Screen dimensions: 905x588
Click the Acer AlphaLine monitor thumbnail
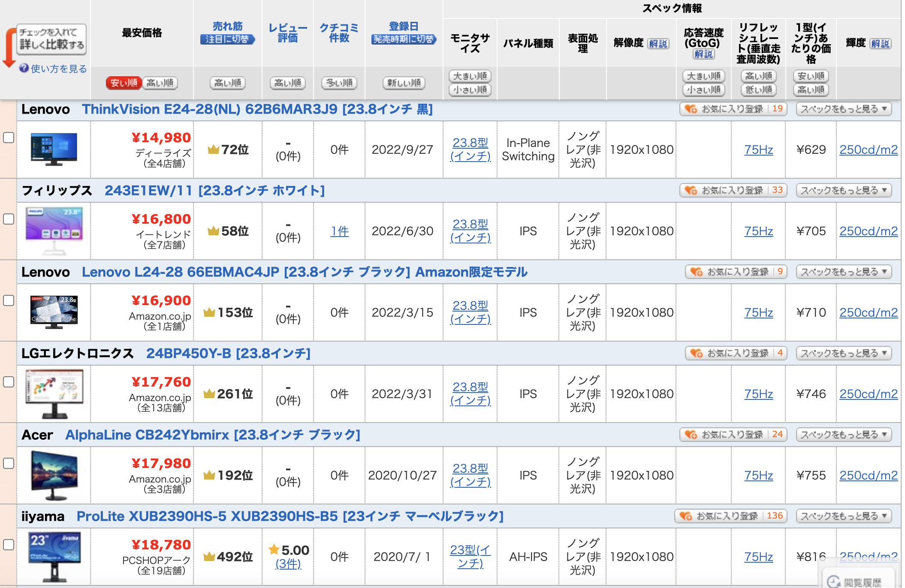[x=54, y=475]
